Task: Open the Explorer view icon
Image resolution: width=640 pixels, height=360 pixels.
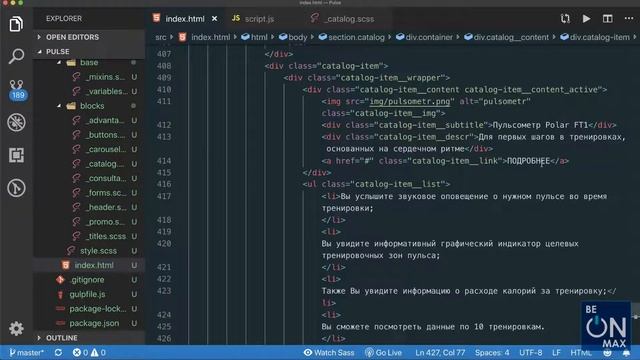Action: click(16, 24)
